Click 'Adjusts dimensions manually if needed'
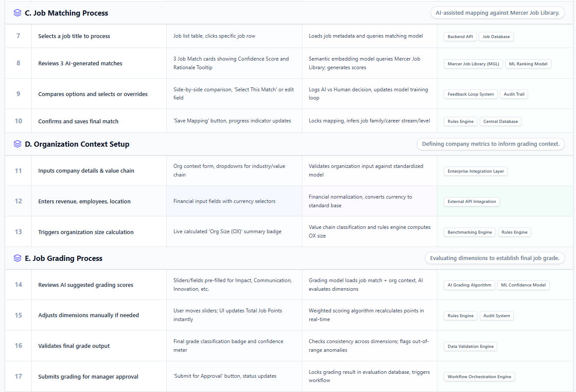 point(88,315)
